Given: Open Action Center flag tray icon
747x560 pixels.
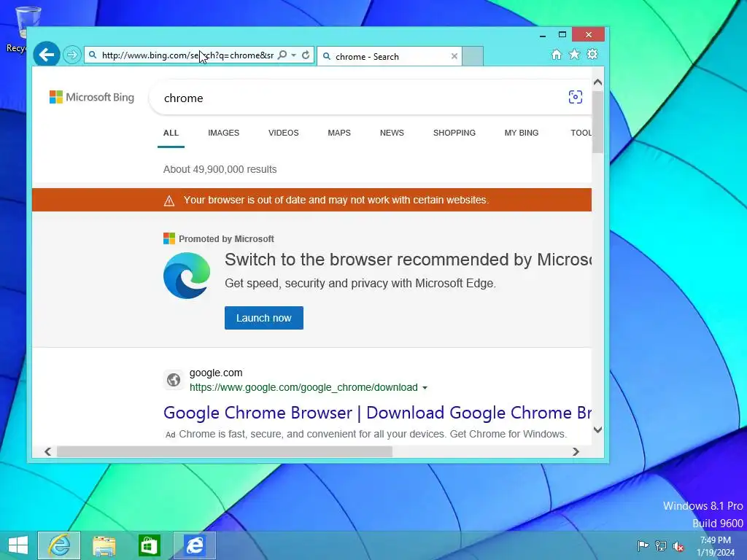Looking at the screenshot, I should coord(643,545).
